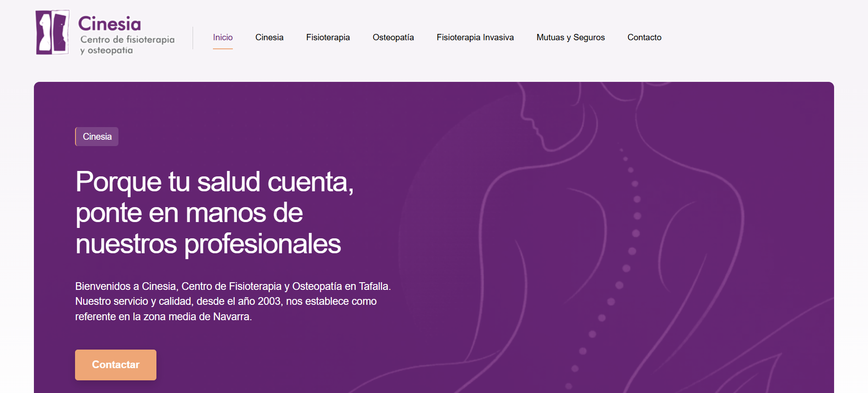Click the headline "Porque tu salud cuenta,"
This screenshot has height=393, width=868.
click(215, 182)
